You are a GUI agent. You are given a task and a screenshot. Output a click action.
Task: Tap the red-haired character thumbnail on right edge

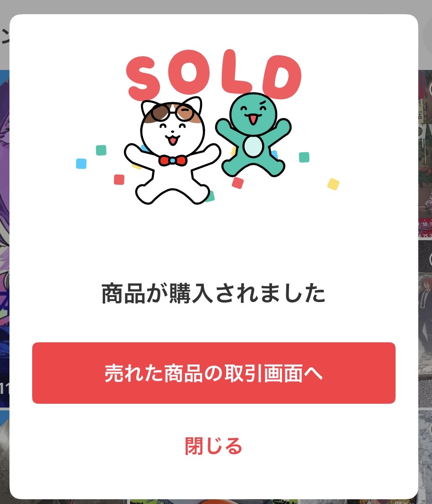click(x=425, y=324)
